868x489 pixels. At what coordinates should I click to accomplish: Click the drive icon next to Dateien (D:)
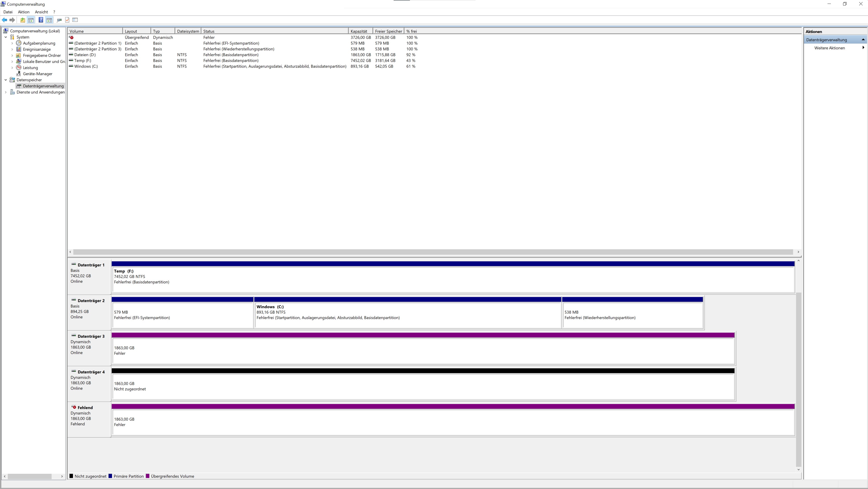point(71,55)
